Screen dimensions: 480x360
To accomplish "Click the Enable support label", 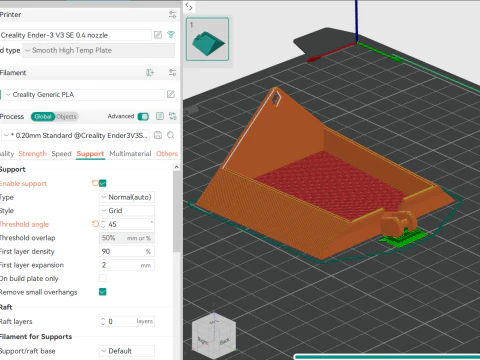I will click(23, 184).
